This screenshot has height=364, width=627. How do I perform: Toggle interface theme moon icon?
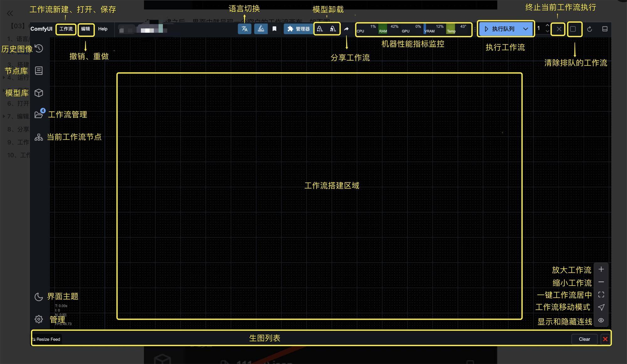click(39, 297)
